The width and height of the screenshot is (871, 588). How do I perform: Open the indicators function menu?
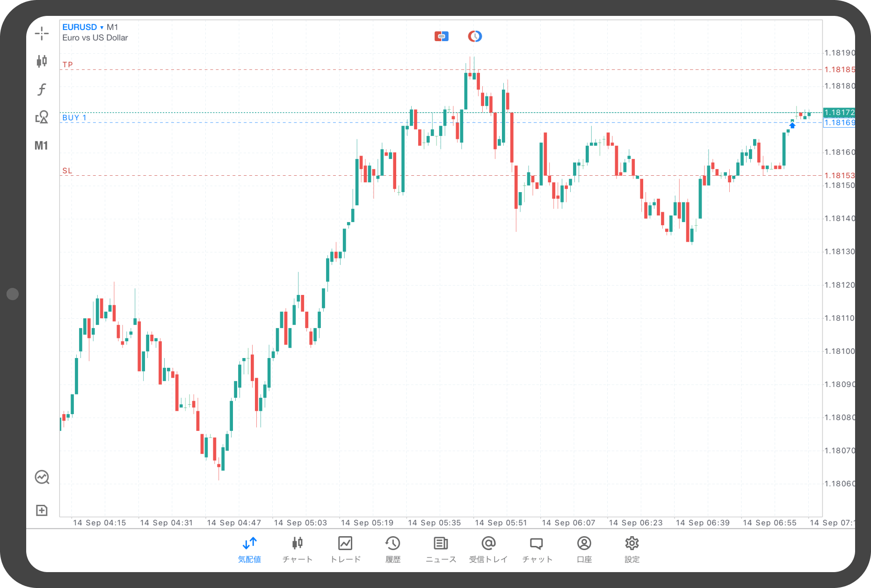click(42, 89)
